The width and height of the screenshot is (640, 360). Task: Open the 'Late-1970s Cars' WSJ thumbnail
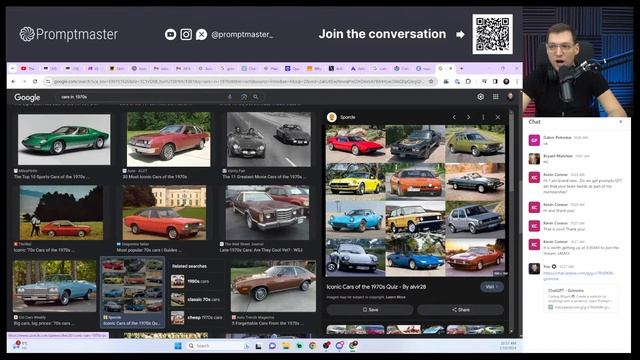(267, 213)
